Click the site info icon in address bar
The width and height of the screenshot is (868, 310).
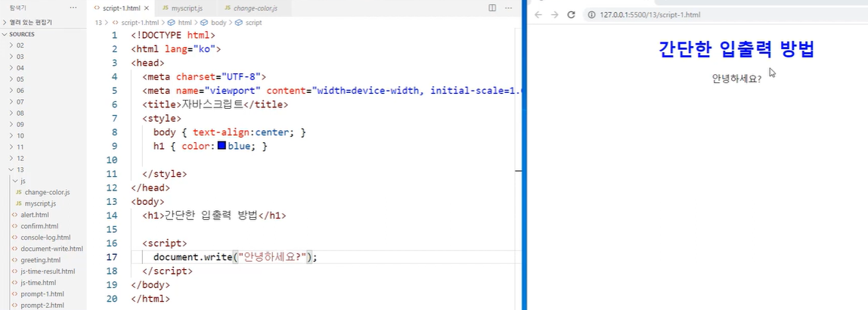click(x=591, y=15)
